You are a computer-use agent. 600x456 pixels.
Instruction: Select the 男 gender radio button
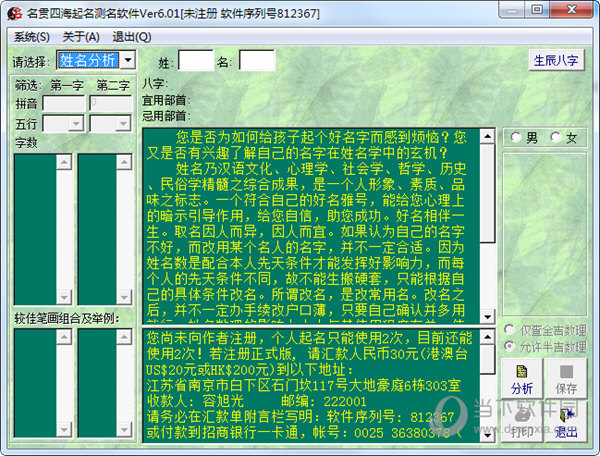pyautogui.click(x=516, y=137)
